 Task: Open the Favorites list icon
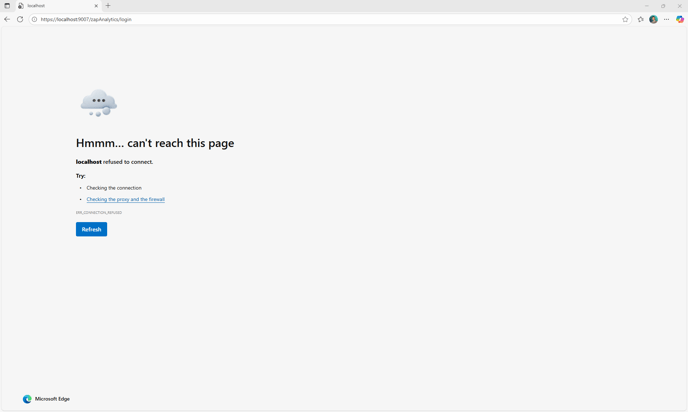[x=641, y=19]
